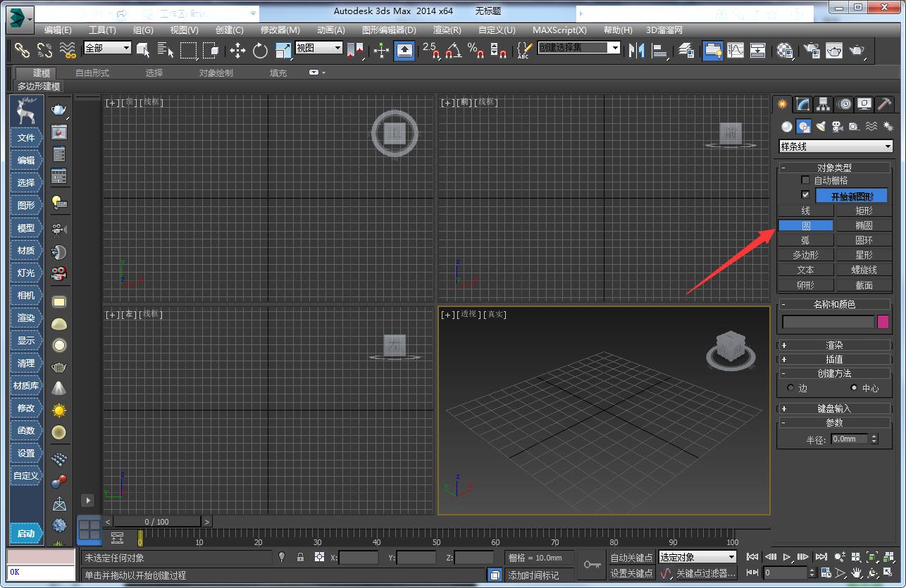Select the Move tool in main toolbar
This screenshot has width=906, height=588.
(x=237, y=50)
